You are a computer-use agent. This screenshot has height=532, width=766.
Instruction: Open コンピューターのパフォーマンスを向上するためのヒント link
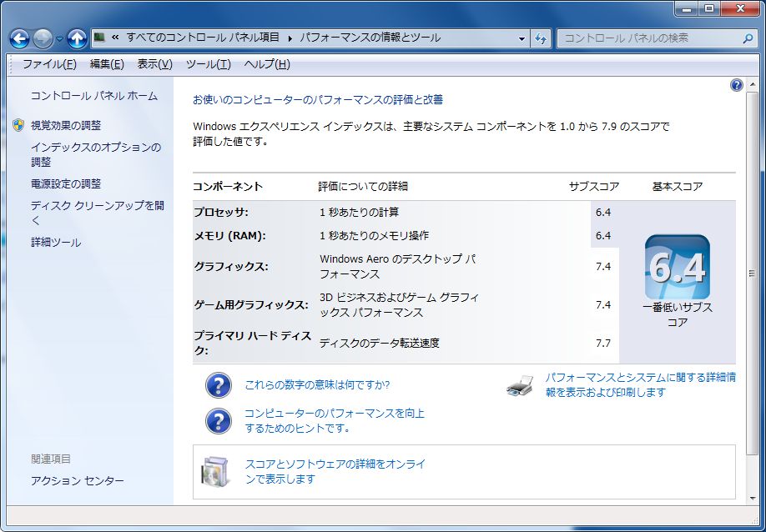pos(335,421)
